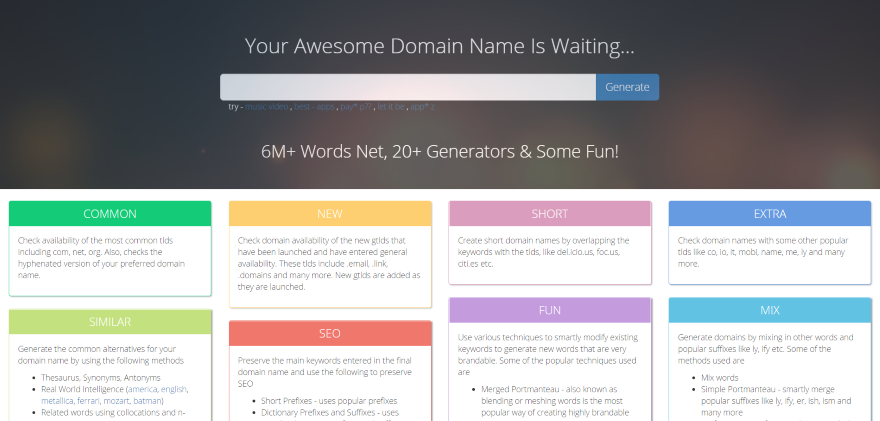Try the 'best - apps' example link
The width and height of the screenshot is (880, 421).
tap(315, 106)
